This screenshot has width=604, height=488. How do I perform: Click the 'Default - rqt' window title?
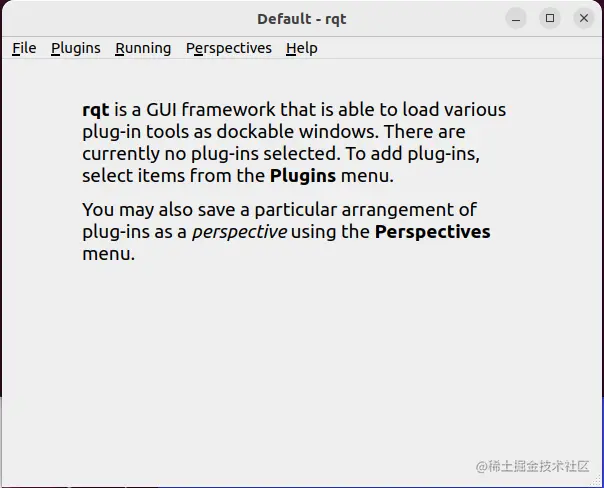pos(302,19)
